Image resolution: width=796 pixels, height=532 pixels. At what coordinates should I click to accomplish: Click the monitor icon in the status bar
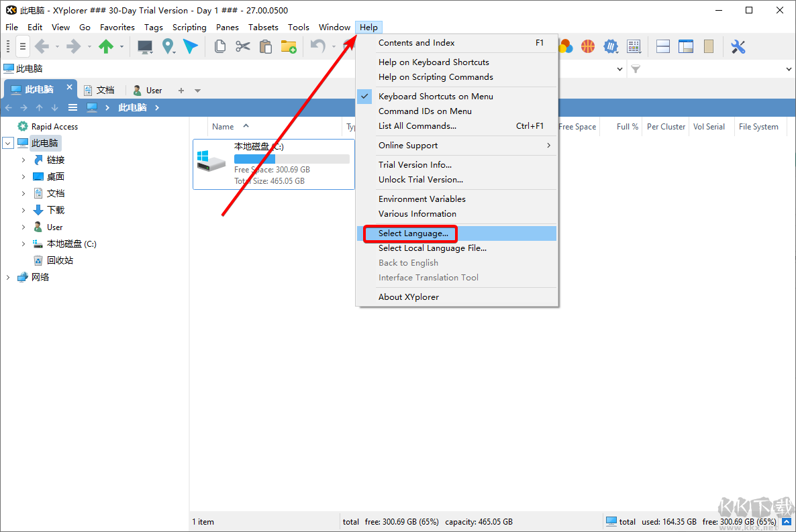611,521
